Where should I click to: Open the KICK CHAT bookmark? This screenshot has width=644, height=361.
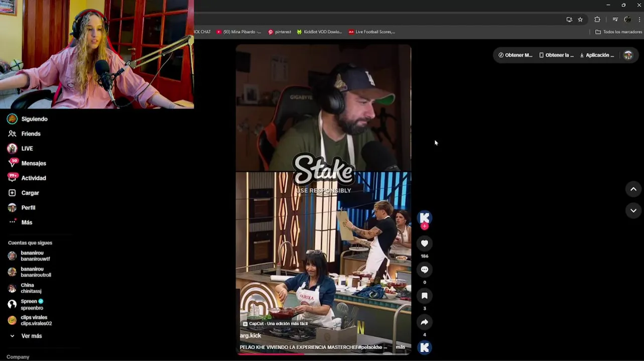pyautogui.click(x=202, y=32)
